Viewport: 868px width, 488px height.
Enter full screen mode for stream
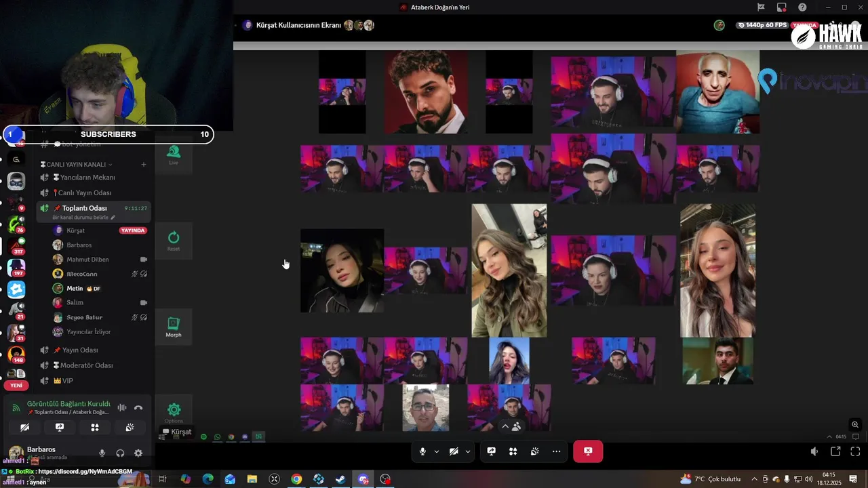(x=855, y=451)
